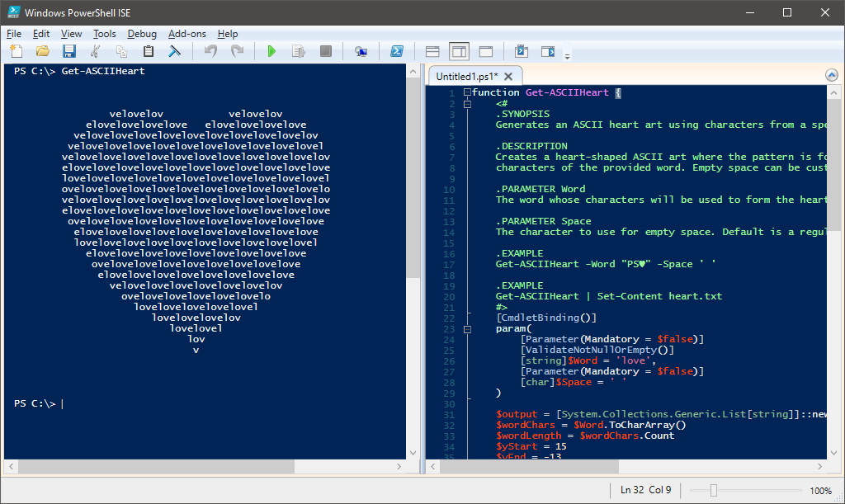
Task: Collapse the comment-based help block fold marker
Action: [x=467, y=103]
